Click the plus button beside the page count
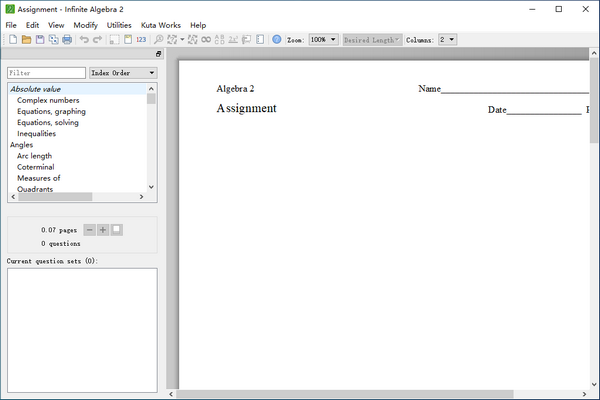The image size is (600, 400). click(x=103, y=230)
